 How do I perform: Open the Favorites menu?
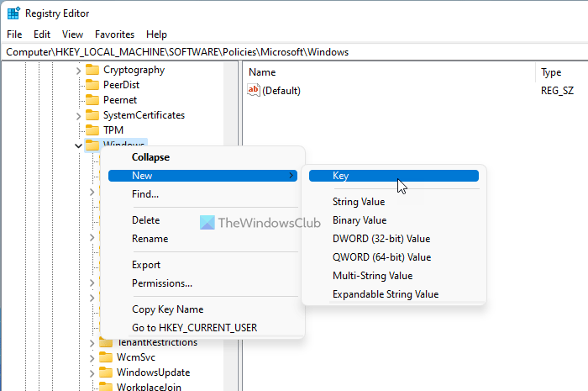[114, 34]
